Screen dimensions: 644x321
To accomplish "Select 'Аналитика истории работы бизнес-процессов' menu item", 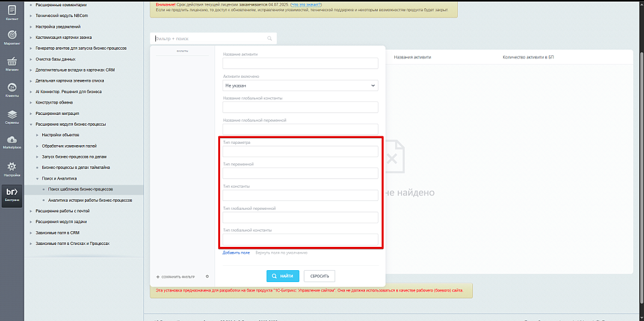I will point(90,200).
